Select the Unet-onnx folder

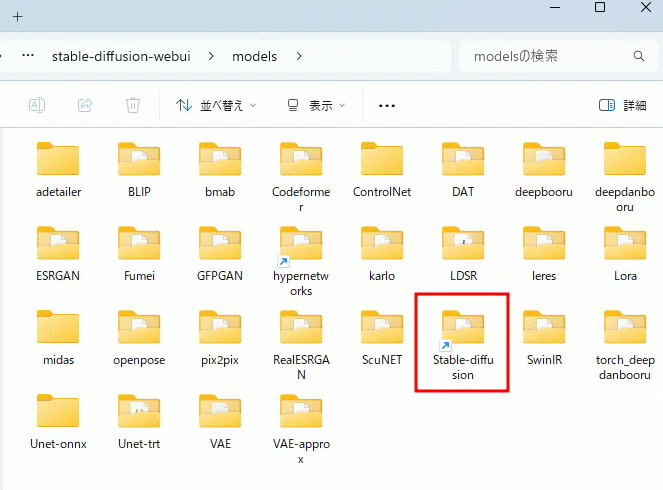[58, 422]
